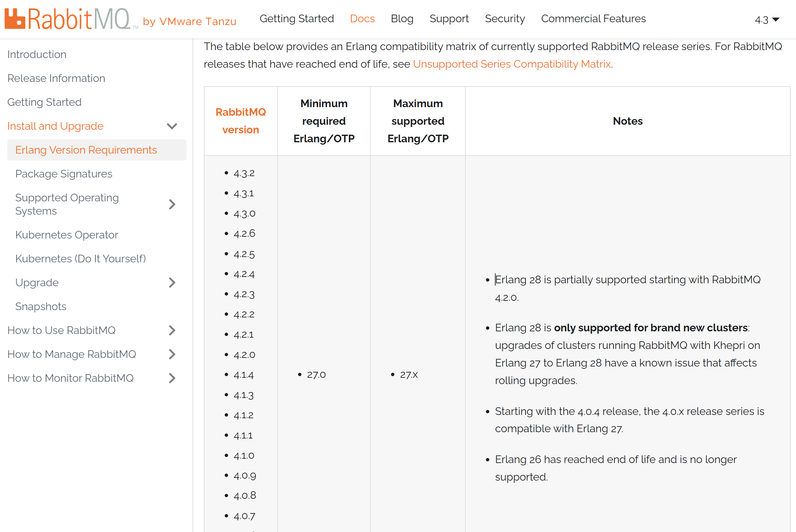Expand How to Use RabbitMQ chevron

tap(172, 330)
